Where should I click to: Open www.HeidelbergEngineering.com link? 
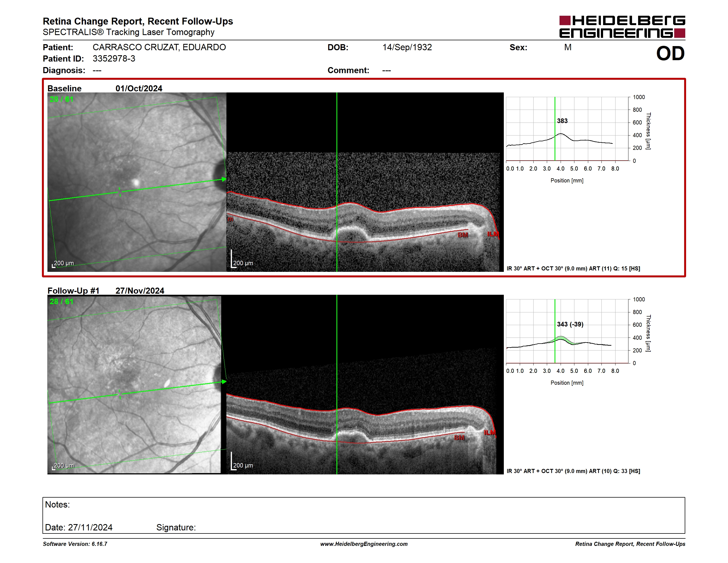point(364,544)
